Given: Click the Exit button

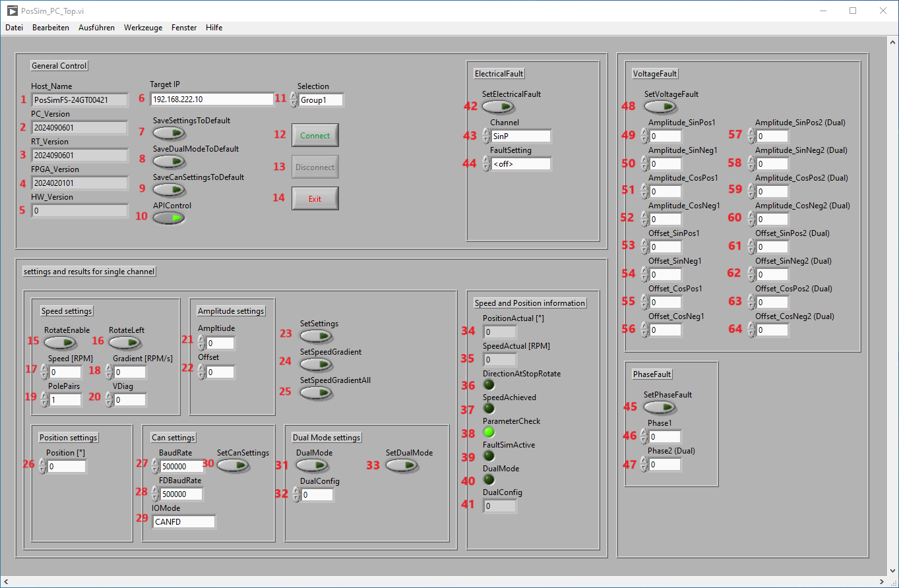Looking at the screenshot, I should point(315,198).
